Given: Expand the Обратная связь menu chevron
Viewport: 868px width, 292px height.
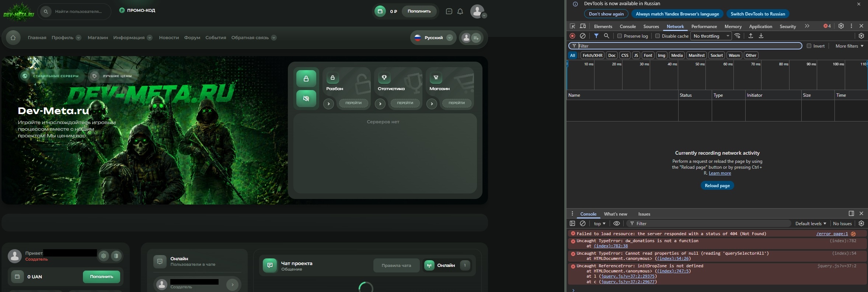Looking at the screenshot, I should (x=274, y=38).
